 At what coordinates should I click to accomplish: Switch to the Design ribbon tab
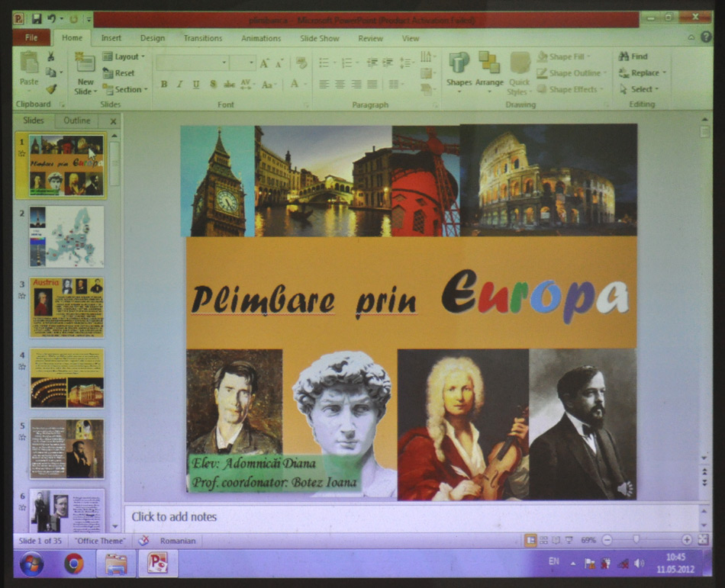pyautogui.click(x=153, y=38)
